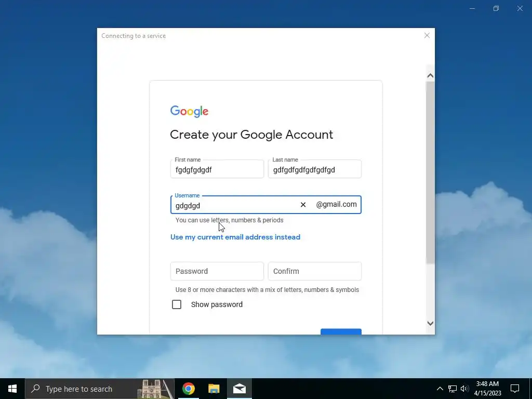Open the network status tray icon

point(453,389)
